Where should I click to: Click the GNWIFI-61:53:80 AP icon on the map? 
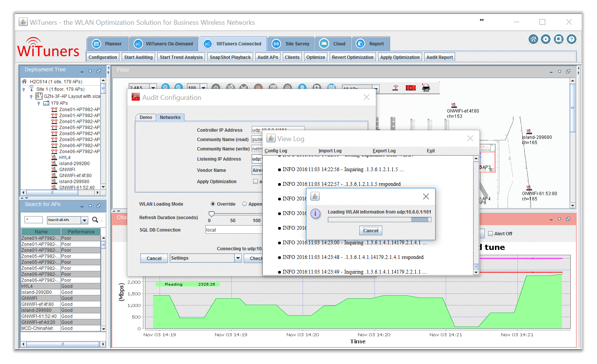529,188
